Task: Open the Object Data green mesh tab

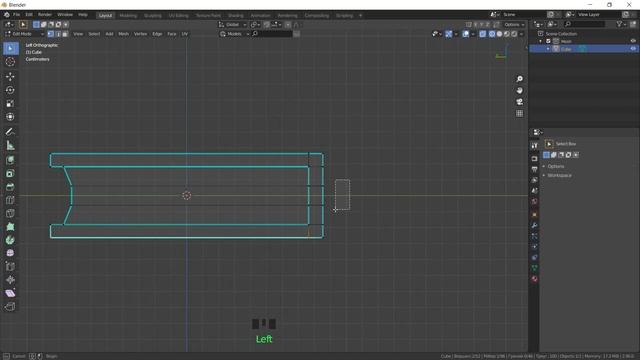Action: 534,268
